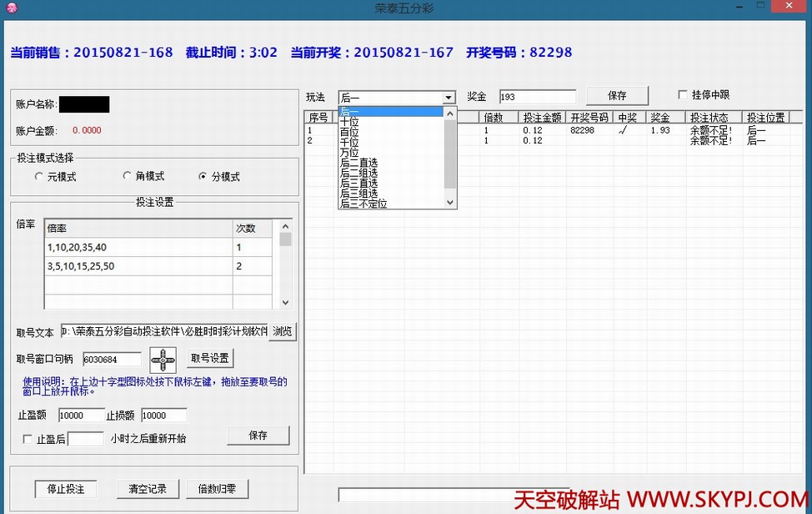Click down arrow of 倍率 table scrollbar
The height and width of the screenshot is (514, 812).
pos(286,303)
